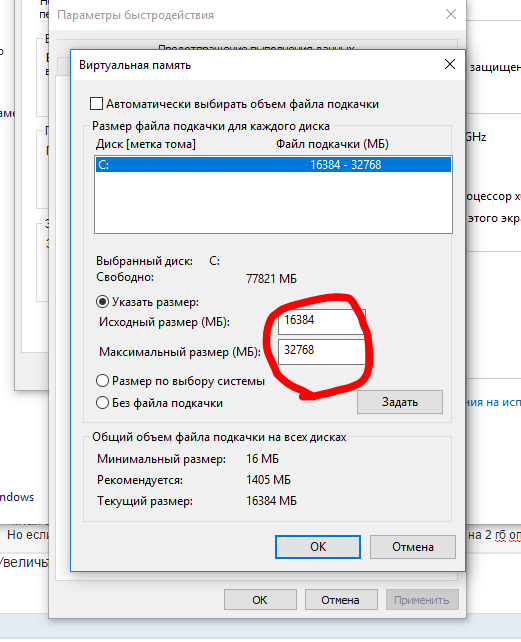Close the 'Виртуальная память' dialog

click(x=450, y=64)
